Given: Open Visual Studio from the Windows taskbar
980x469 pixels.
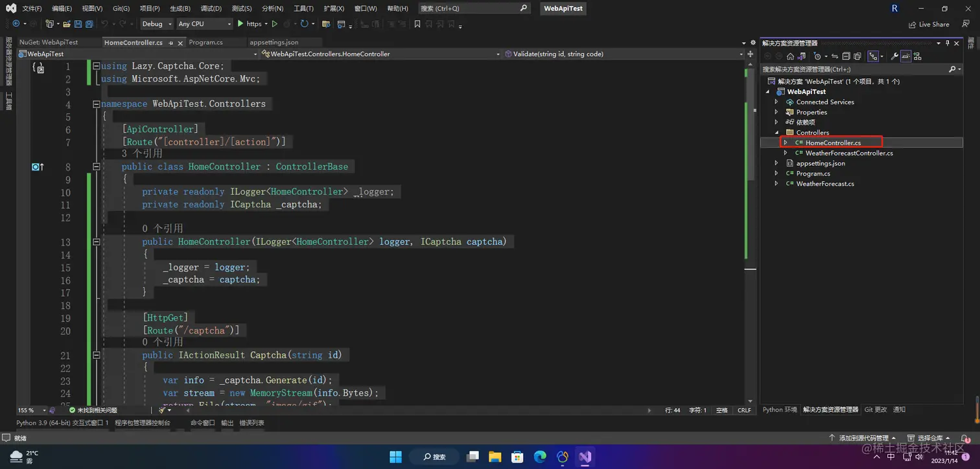Looking at the screenshot, I should [585, 457].
